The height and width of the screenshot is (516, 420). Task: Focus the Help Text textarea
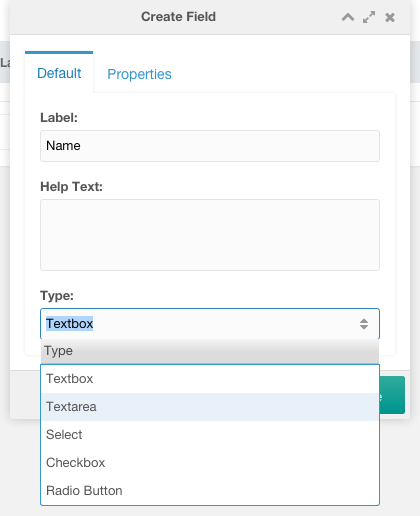pos(210,235)
